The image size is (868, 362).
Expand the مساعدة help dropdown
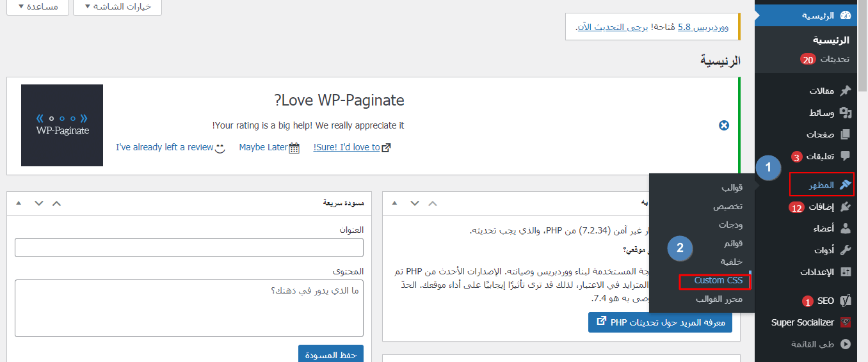click(x=37, y=6)
